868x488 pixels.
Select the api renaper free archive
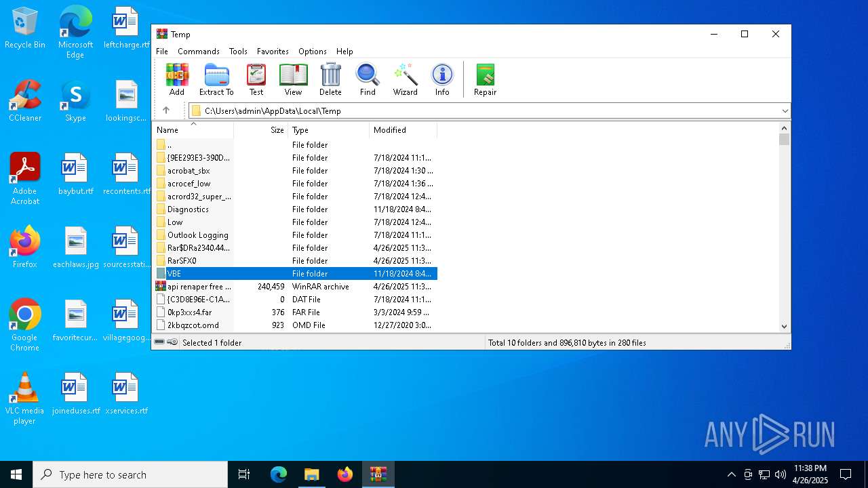pyautogui.click(x=296, y=287)
